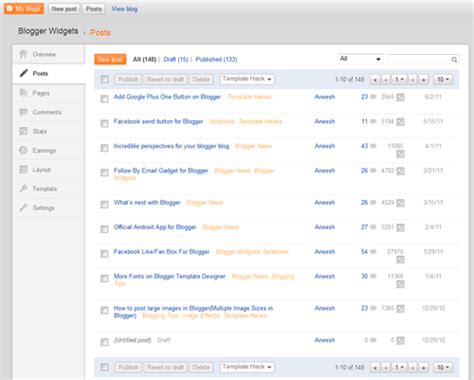Check the Untitled post draft checkbox
The width and height of the screenshot is (474, 380).
[x=104, y=342]
